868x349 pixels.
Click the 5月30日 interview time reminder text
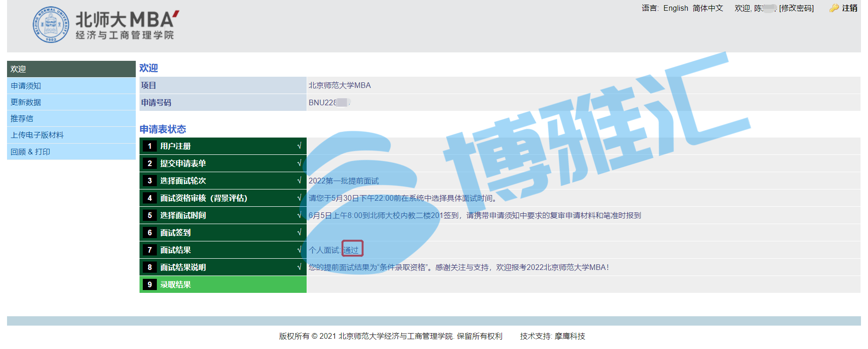coord(403,198)
